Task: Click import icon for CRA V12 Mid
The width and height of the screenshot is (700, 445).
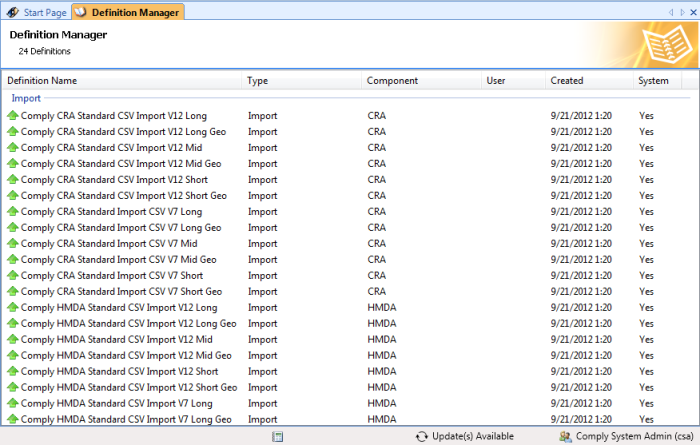Action: pos(13,147)
